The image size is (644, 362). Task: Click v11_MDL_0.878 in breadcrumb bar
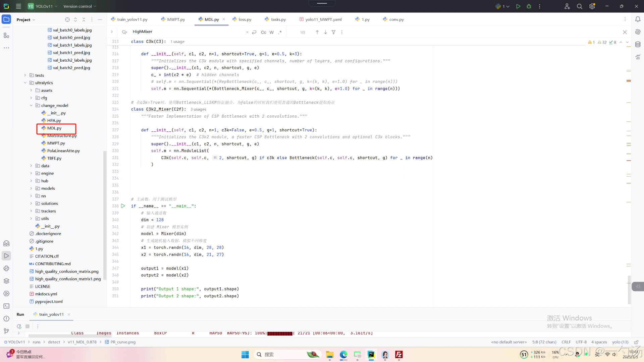click(x=82, y=342)
